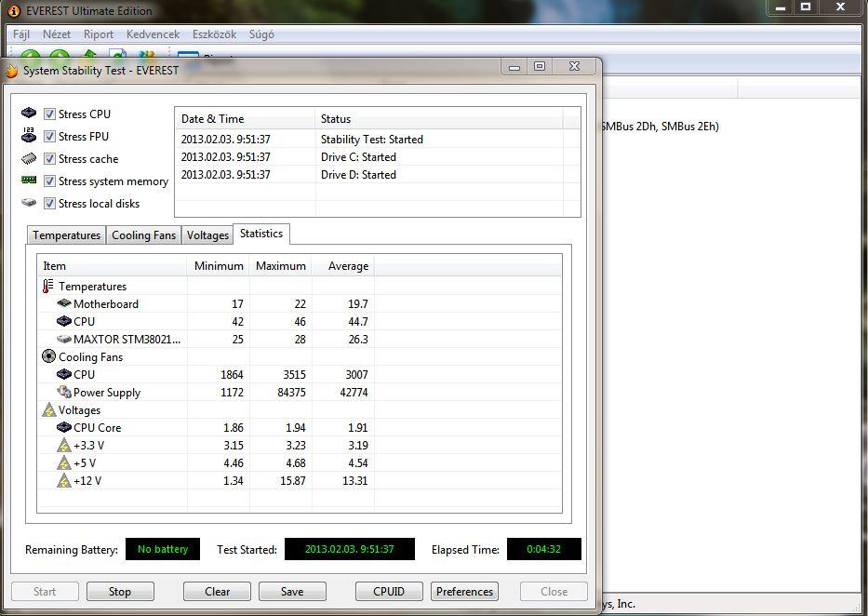Click the Stop button
The height and width of the screenshot is (616, 868).
pos(120,592)
